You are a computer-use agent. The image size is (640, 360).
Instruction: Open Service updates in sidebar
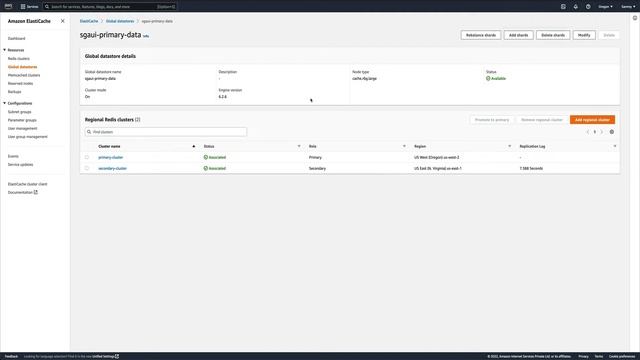20,164
